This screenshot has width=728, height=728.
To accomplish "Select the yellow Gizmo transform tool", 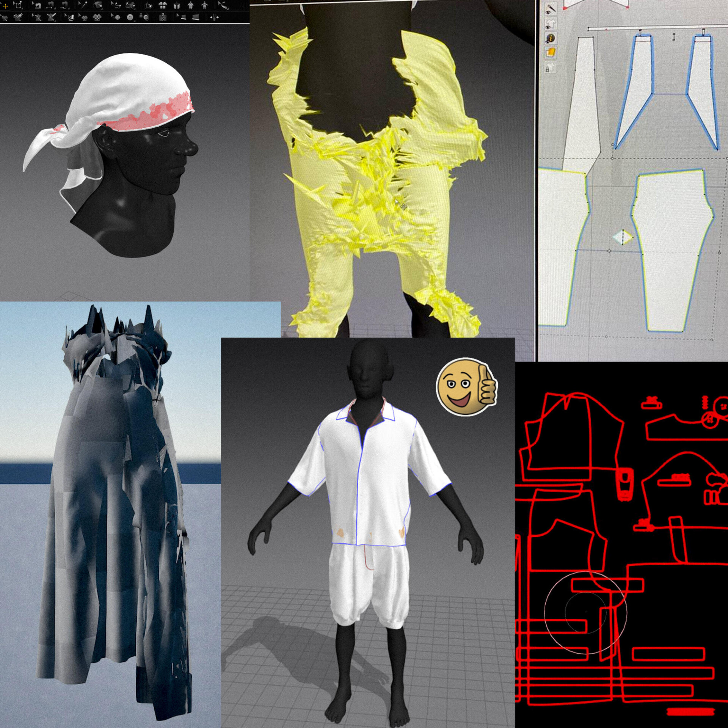I will click(x=5, y=6).
